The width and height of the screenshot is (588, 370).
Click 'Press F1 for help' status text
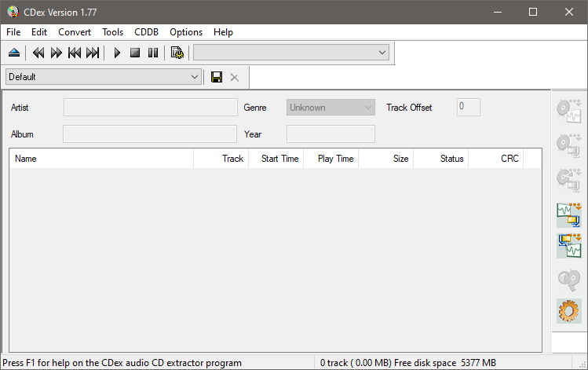122,363
